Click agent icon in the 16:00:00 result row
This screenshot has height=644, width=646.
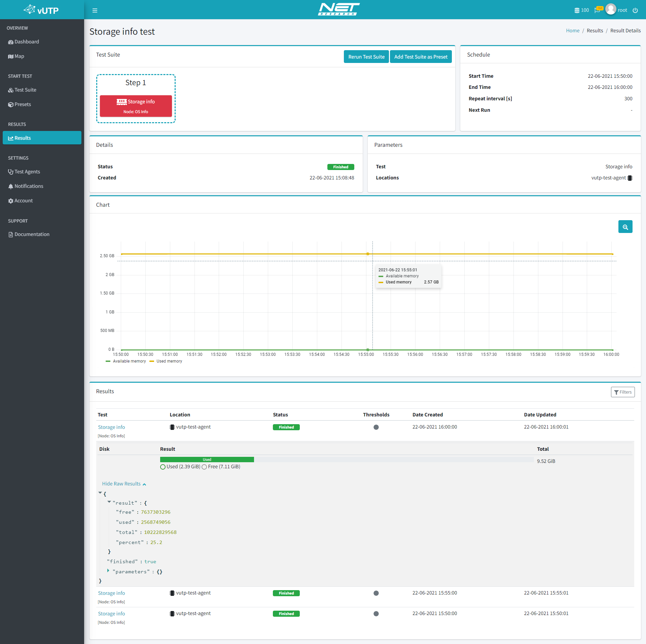tap(172, 427)
